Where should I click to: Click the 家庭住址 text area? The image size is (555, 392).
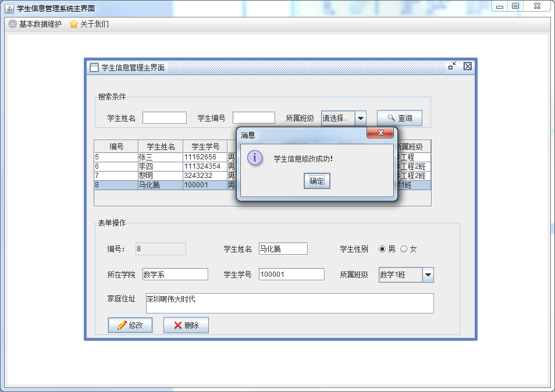pyautogui.click(x=290, y=303)
